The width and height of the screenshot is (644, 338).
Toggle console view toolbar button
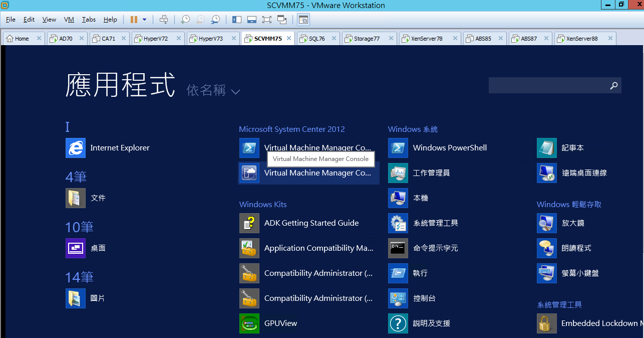coord(303,20)
